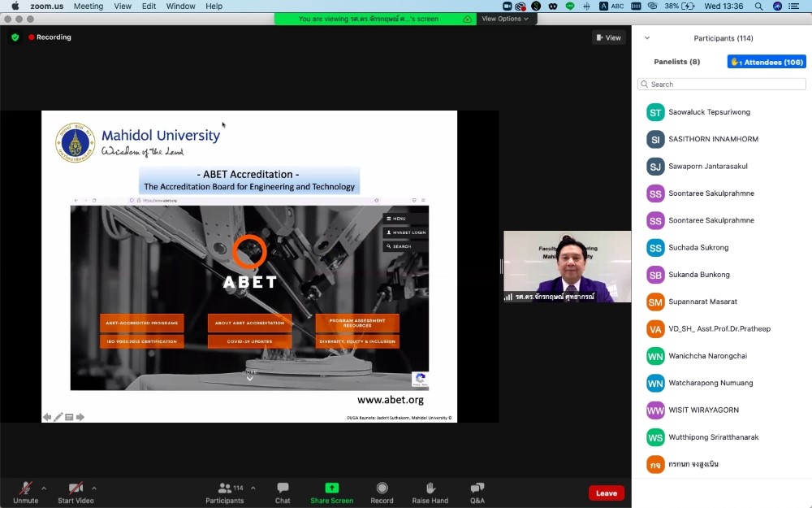Screen dimensions: 812x508
Task: Click the participant Search field
Action: [x=722, y=85]
